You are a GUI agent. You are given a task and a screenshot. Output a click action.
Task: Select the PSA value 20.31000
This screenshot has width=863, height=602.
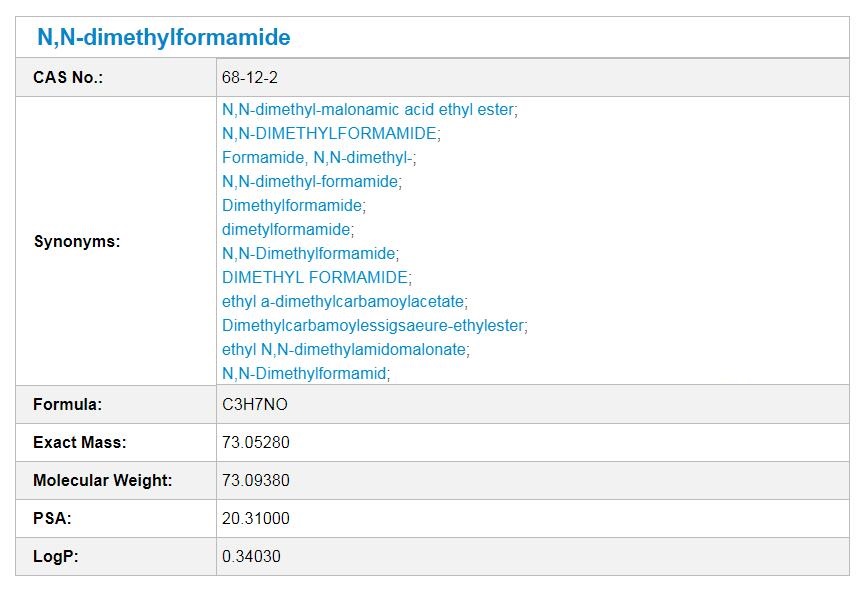pyautogui.click(x=255, y=518)
